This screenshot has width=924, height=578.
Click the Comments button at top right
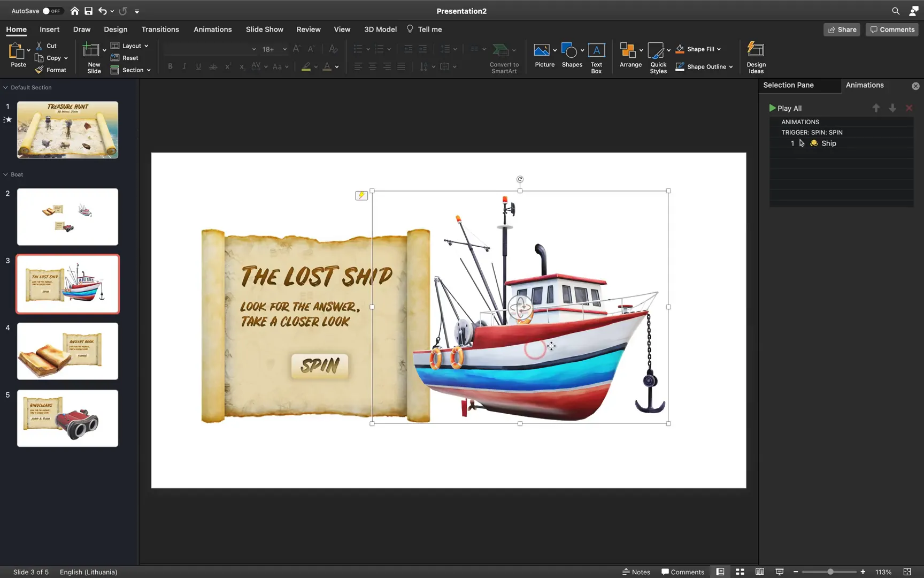(892, 29)
